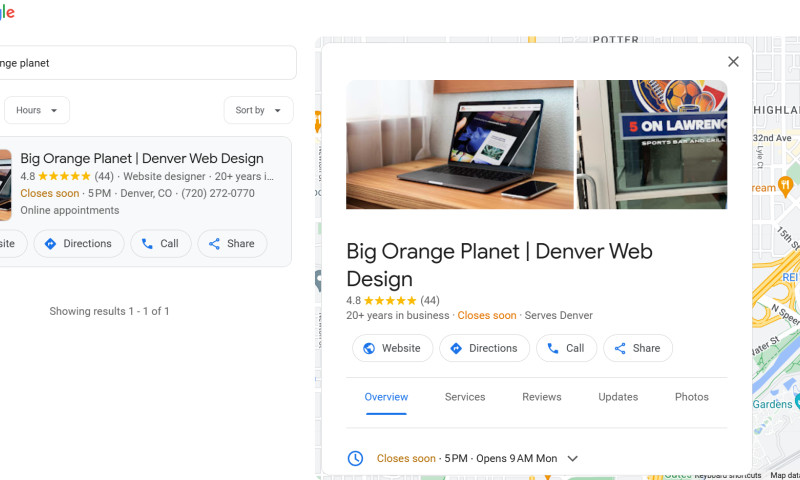Click Share in the left listing card

(x=232, y=244)
